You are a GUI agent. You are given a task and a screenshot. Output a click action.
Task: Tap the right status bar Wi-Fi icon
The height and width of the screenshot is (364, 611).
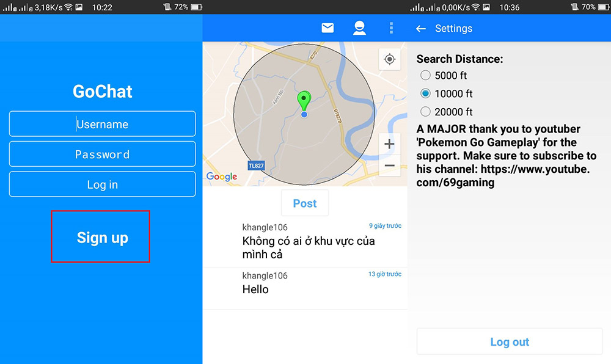475,7
